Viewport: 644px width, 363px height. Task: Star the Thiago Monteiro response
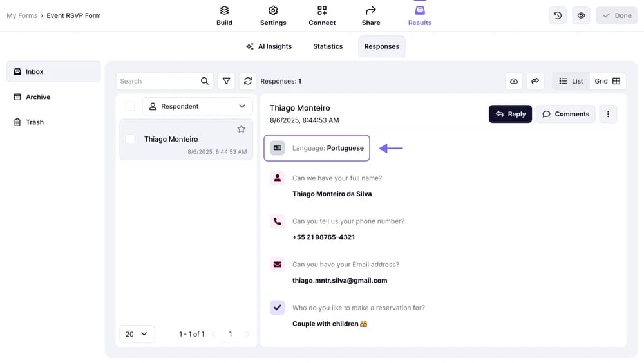(241, 129)
